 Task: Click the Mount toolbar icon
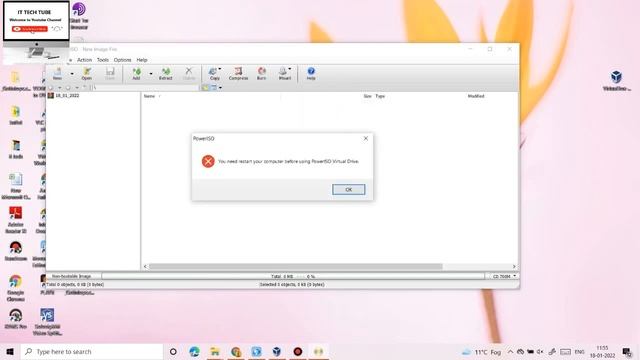284,74
